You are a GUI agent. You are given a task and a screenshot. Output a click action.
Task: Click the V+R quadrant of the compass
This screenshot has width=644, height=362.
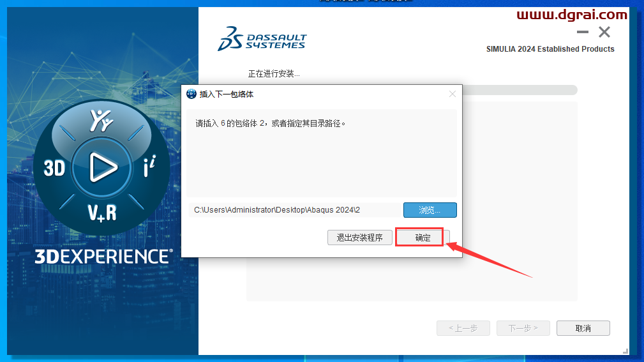pyautogui.click(x=102, y=213)
